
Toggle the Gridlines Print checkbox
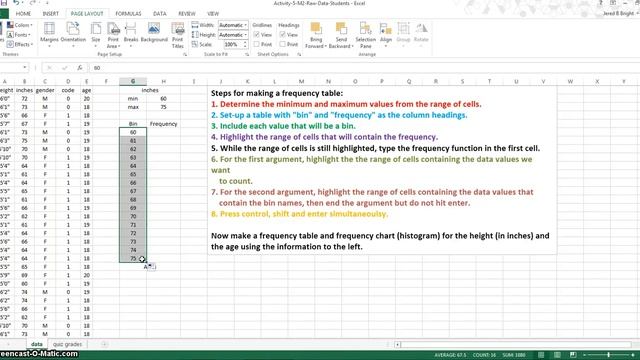(256, 44)
